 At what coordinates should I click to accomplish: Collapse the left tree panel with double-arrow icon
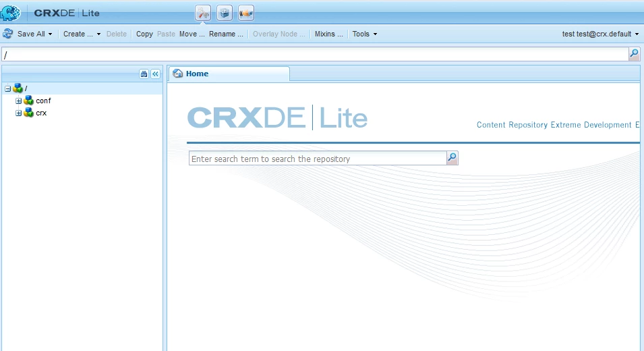[155, 74]
